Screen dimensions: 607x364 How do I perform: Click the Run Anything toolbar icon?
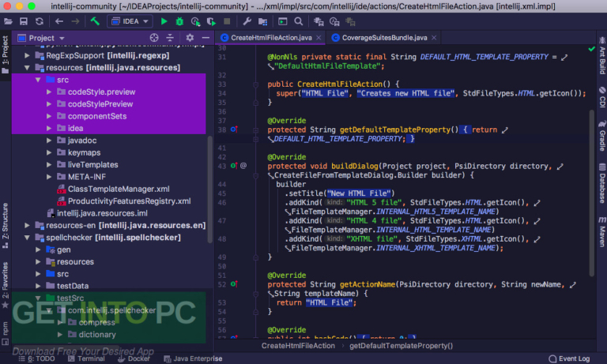pyautogui.click(x=283, y=21)
